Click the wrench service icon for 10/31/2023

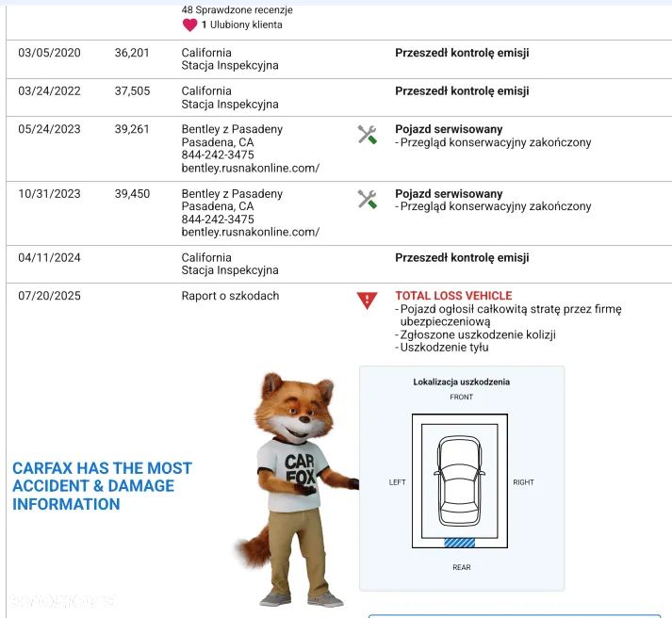pos(368,199)
